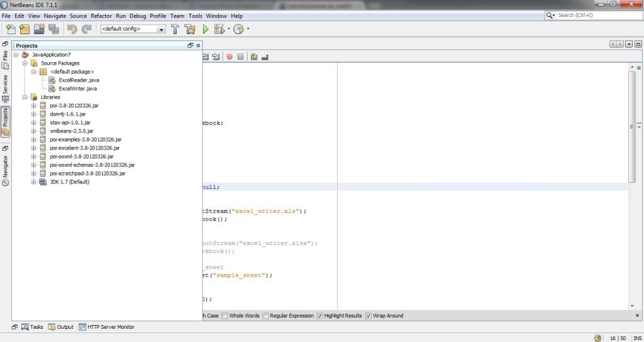Open the Output window button
The image size is (644, 342).
pyautogui.click(x=61, y=327)
